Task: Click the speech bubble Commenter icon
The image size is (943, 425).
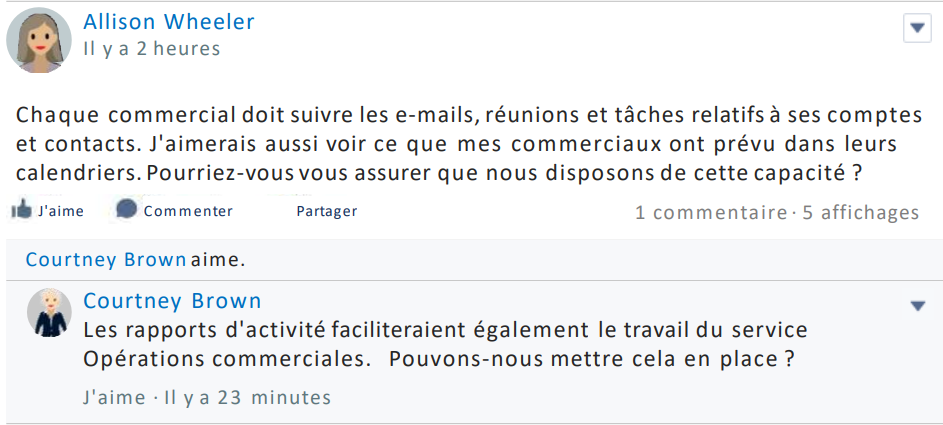Action: click(127, 210)
